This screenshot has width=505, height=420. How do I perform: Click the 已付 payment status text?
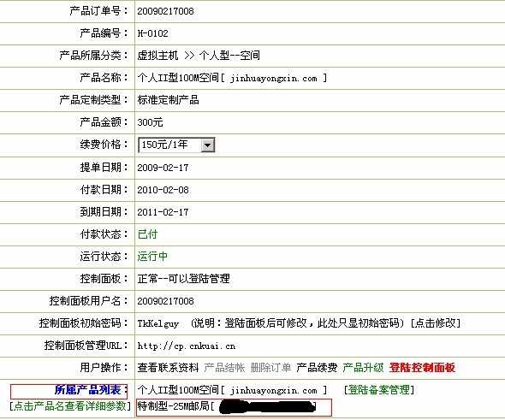pos(147,234)
